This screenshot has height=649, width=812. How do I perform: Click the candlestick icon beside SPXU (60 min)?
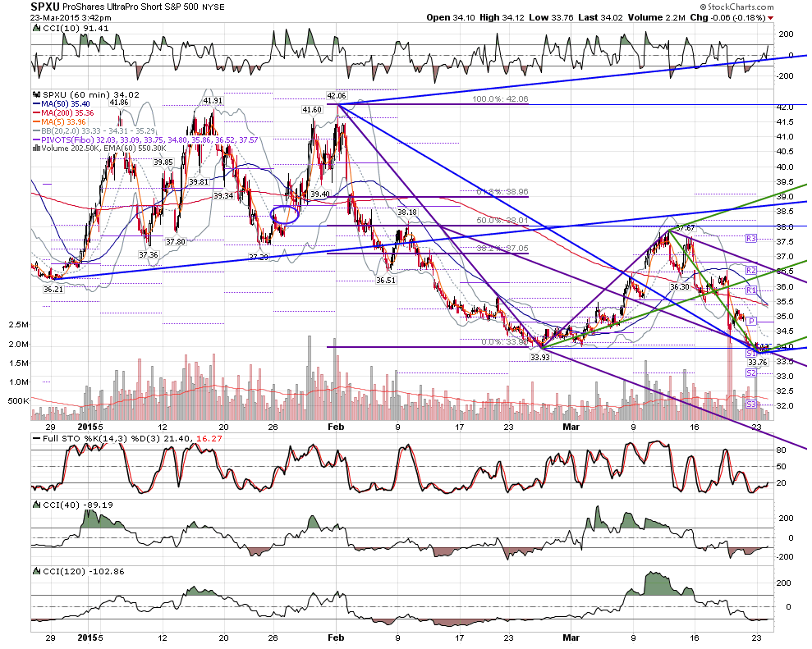click(x=36, y=94)
